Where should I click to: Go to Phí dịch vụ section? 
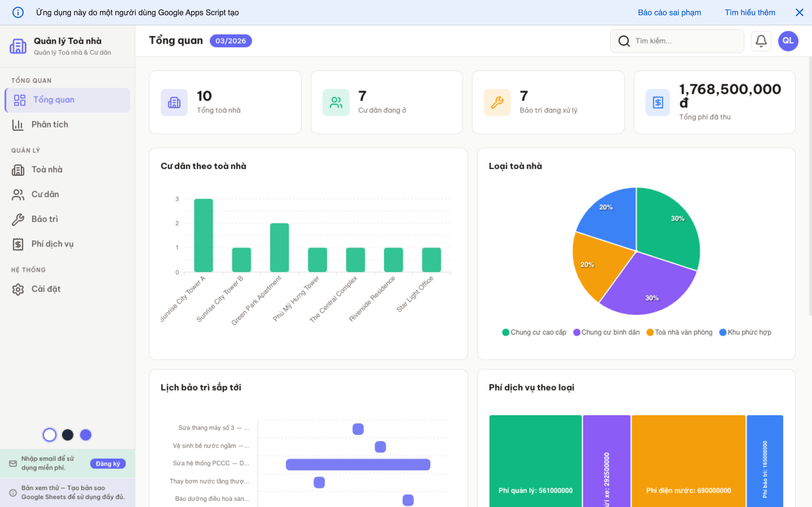52,244
